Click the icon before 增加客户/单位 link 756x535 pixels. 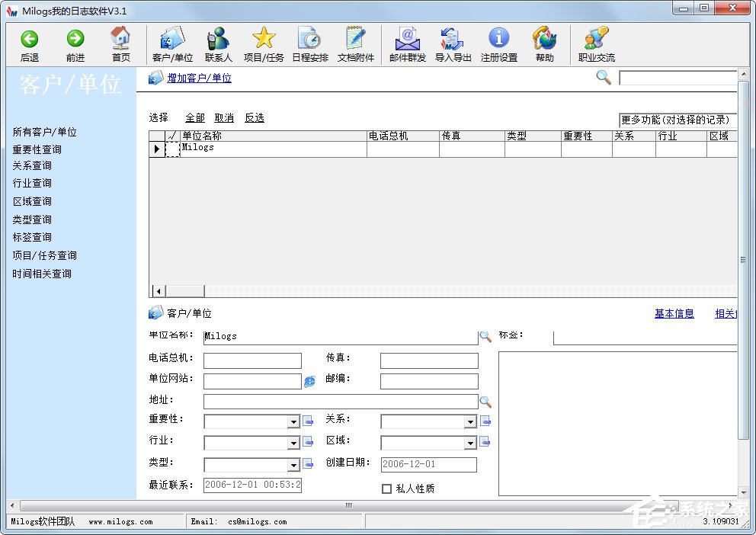tap(155, 78)
